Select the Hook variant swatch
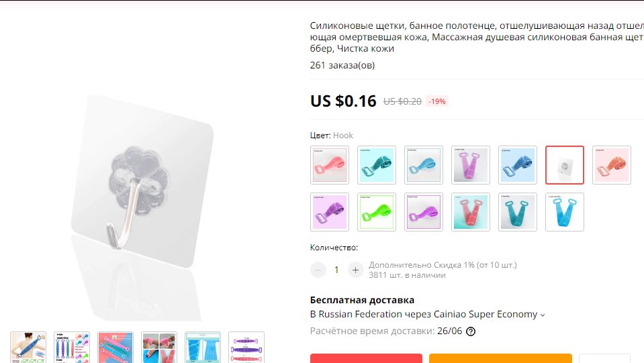644x363 pixels. click(565, 165)
